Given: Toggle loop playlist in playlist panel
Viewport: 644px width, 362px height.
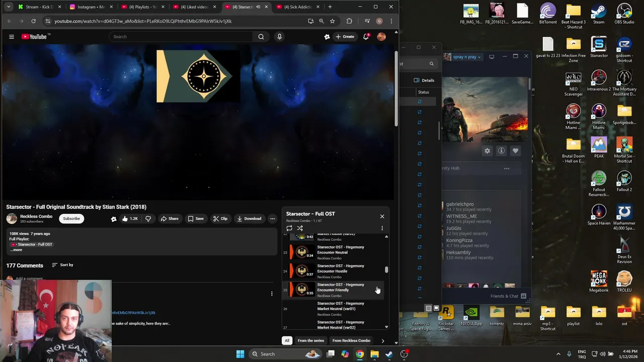Looking at the screenshot, I should tap(289, 228).
